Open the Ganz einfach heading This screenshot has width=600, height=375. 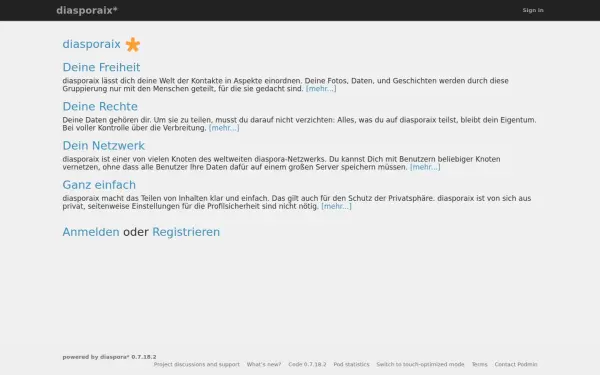coord(99,185)
